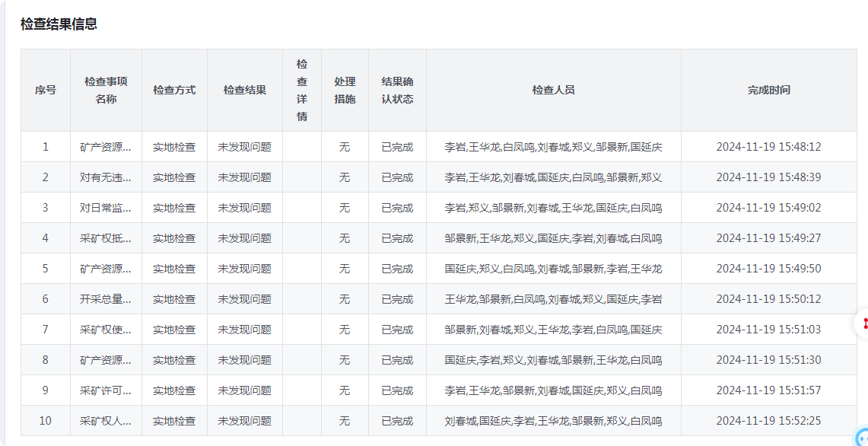Viewport: 868px width, 446px height.
Task: Click the 已完成 status in row 5
Action: [397, 269]
